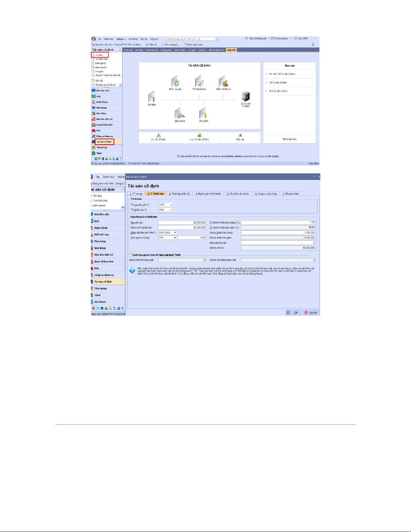Open the Loại tài sản cố định icon
The height and width of the screenshot is (532, 411).
pyautogui.click(x=199, y=136)
